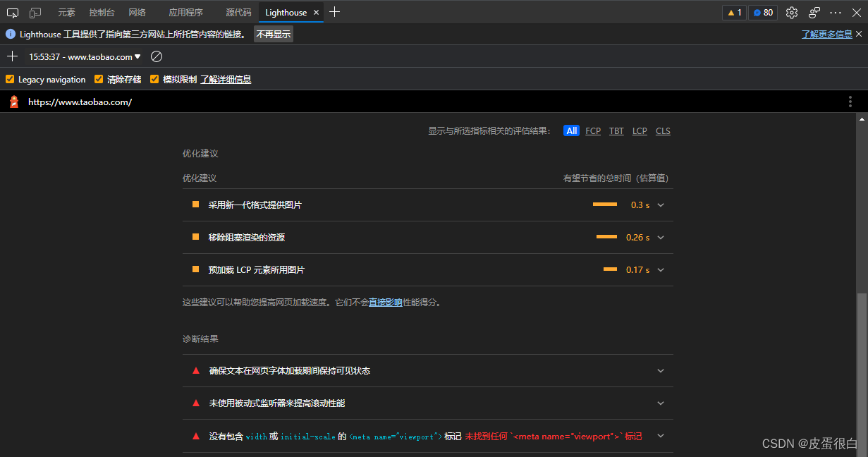Switch to the 应用程序 tab
The image size is (868, 457).
click(x=185, y=13)
